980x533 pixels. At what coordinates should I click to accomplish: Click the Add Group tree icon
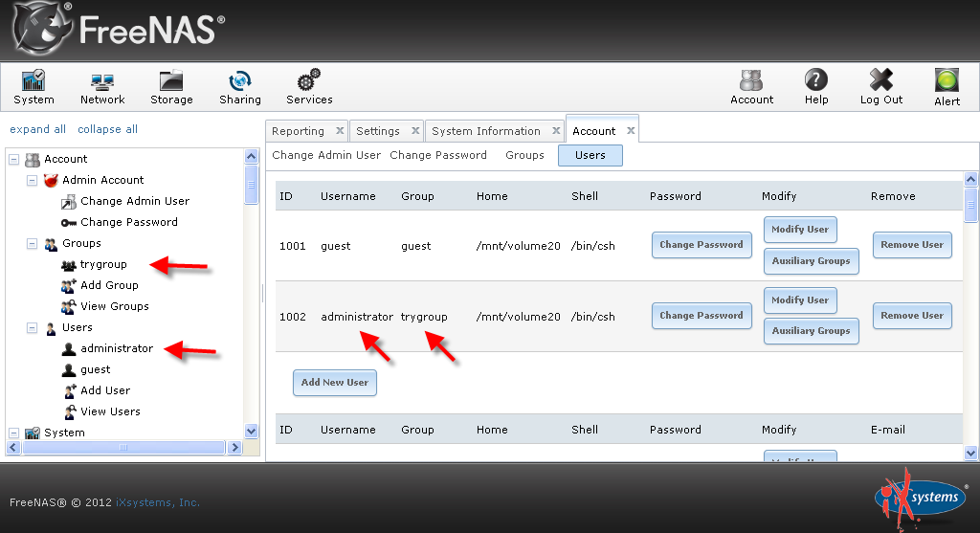[69, 286]
